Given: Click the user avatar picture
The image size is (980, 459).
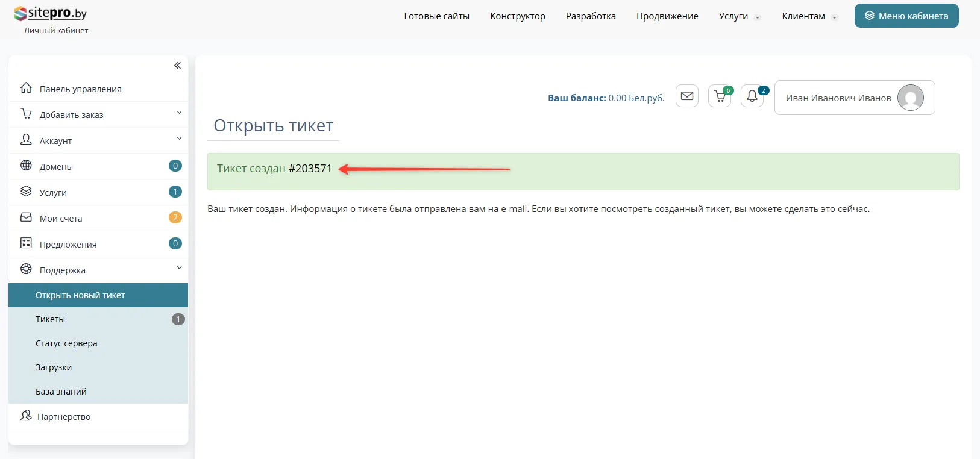Looking at the screenshot, I should click(910, 98).
